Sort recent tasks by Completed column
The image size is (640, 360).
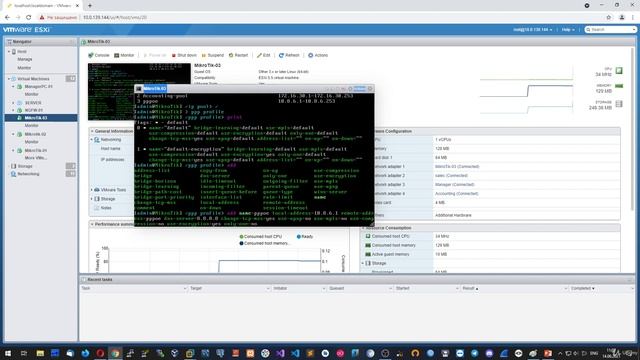[x=602, y=289]
